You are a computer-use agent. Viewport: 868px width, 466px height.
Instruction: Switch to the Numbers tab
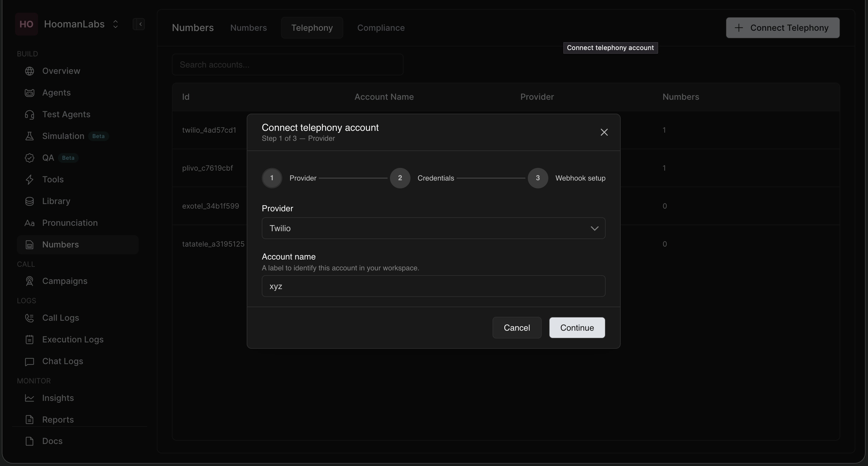click(248, 28)
